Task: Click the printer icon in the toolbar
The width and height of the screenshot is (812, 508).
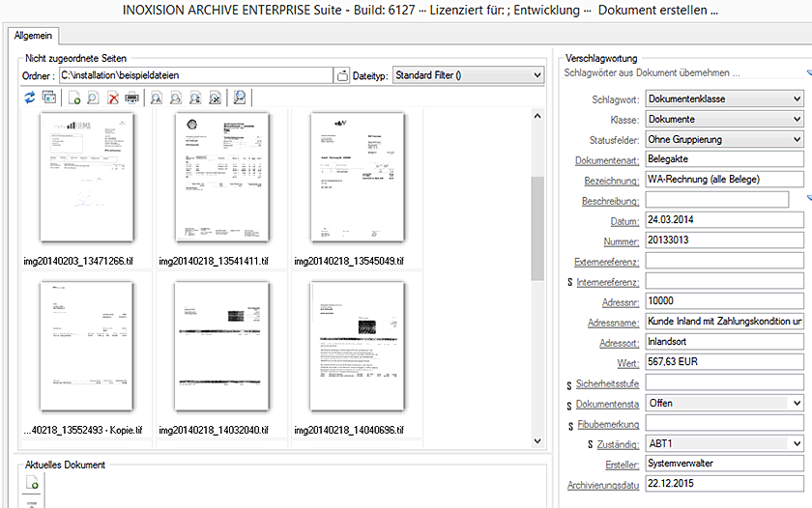Action: pyautogui.click(x=131, y=98)
